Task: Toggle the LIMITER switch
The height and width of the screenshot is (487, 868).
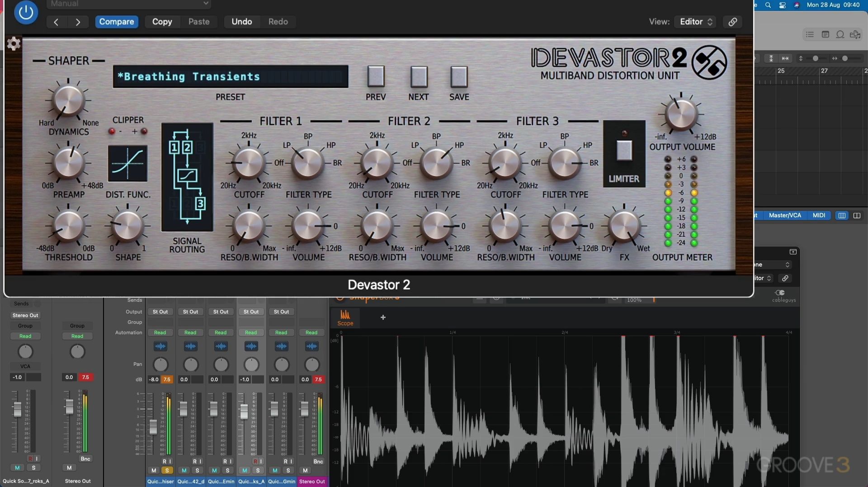Action: 624,150
